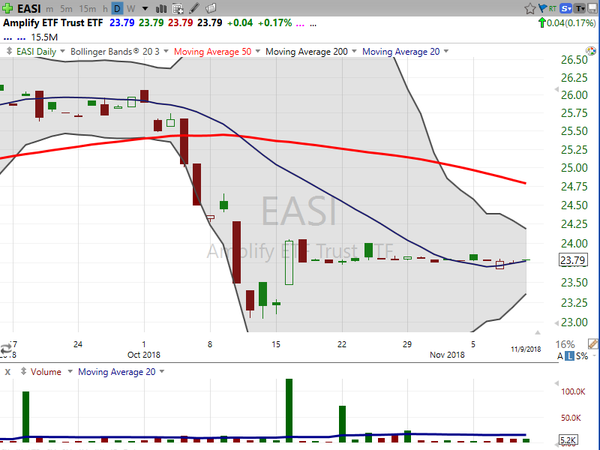The height and width of the screenshot is (450, 600).
Task: Expand Moving Average 200 dropdown arrow
Action: coord(354,51)
